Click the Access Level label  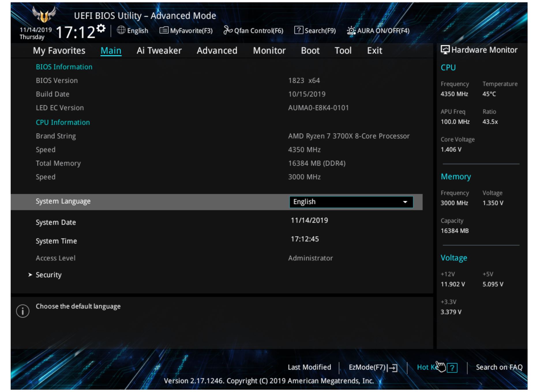click(55, 258)
